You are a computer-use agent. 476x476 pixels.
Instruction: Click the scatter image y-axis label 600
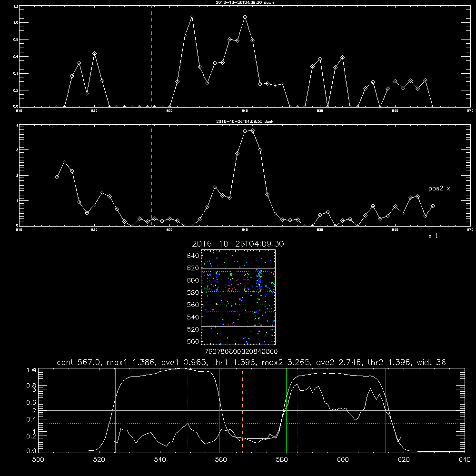tap(193, 280)
